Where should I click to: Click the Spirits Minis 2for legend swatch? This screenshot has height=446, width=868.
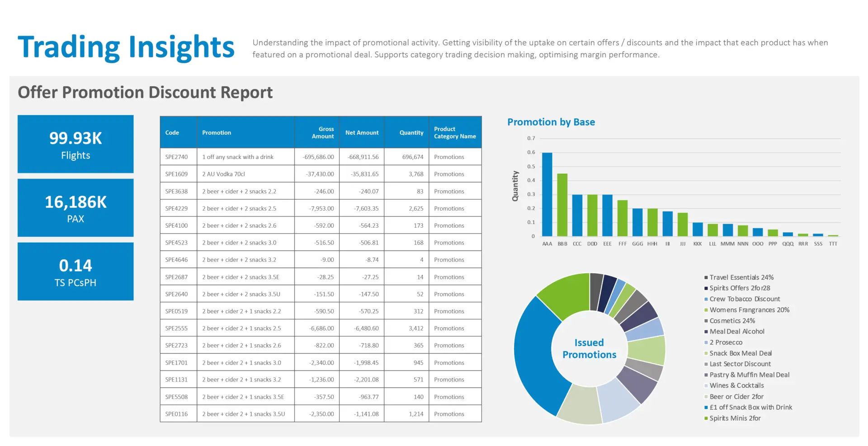[706, 418]
